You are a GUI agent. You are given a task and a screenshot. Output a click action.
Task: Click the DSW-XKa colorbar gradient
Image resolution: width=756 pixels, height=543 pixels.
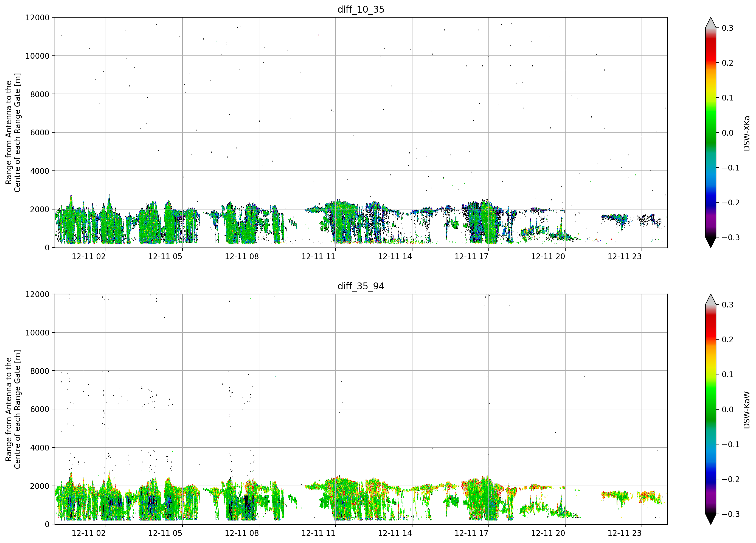click(711, 132)
